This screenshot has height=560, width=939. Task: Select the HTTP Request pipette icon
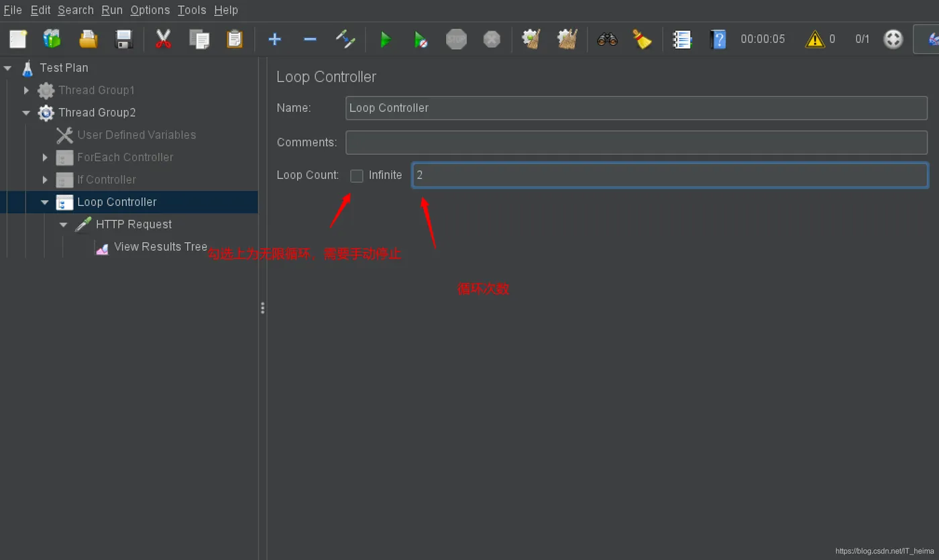tap(83, 225)
